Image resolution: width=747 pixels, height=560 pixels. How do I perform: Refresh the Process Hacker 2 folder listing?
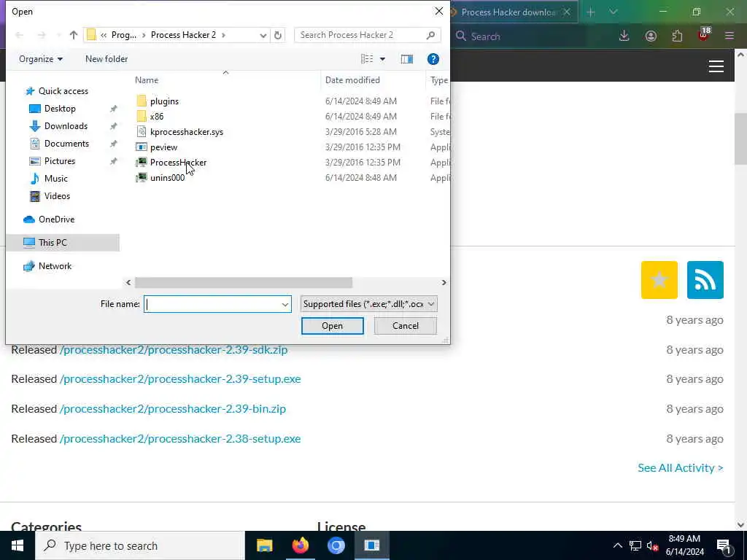click(x=278, y=35)
